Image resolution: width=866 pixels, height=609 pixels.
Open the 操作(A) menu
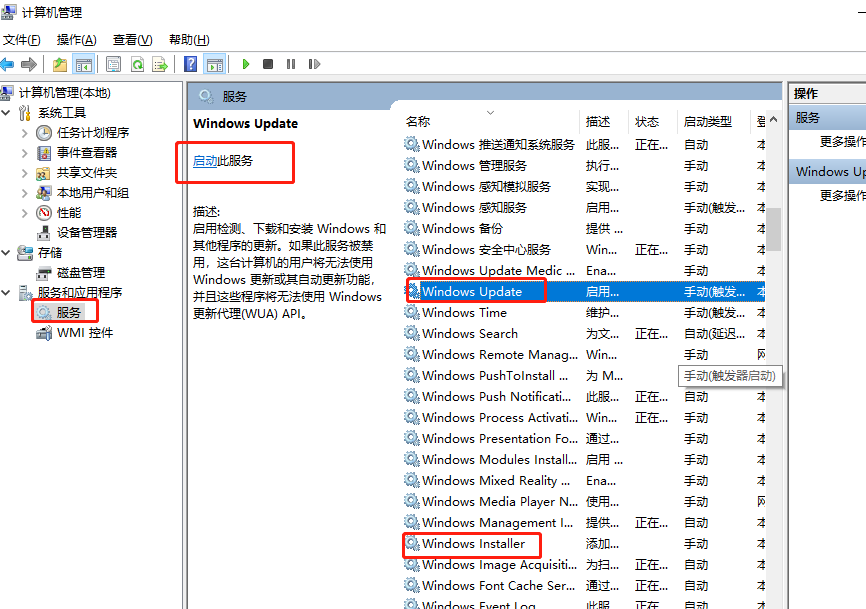(x=76, y=40)
